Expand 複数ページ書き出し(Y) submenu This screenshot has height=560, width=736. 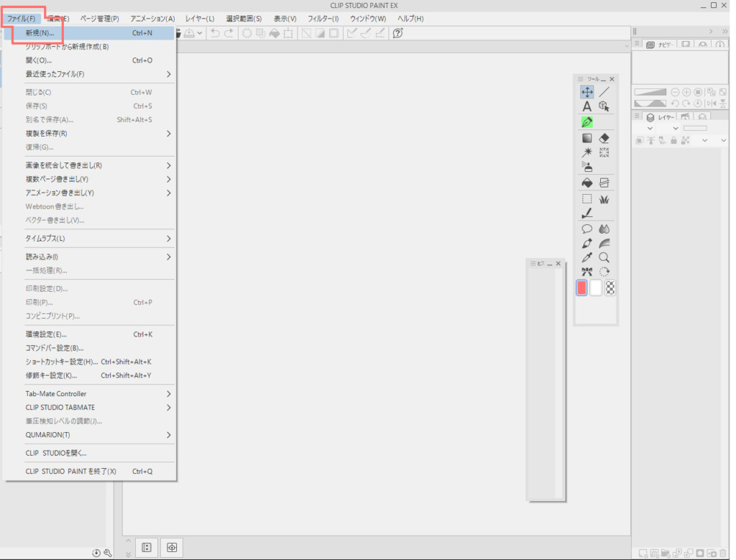pos(89,179)
